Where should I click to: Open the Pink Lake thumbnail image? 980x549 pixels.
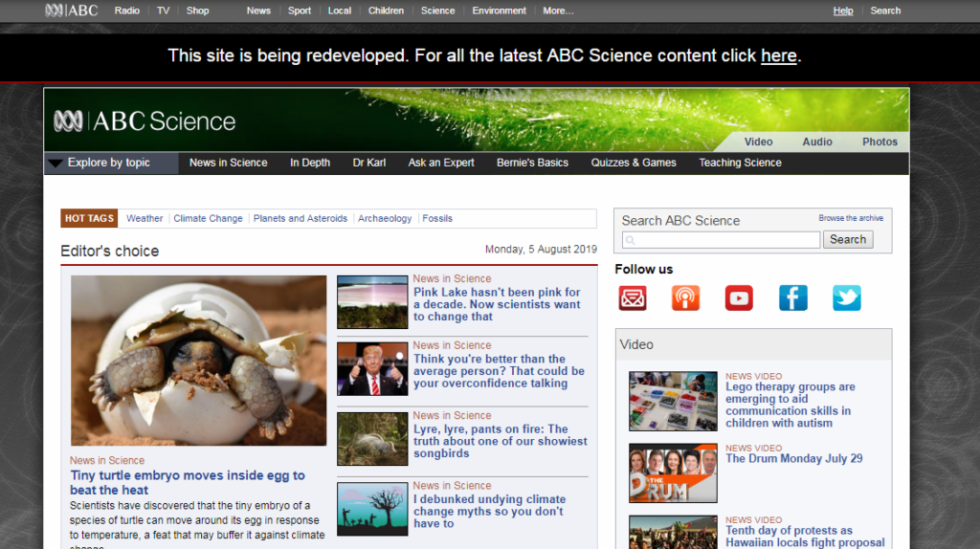[x=372, y=302]
